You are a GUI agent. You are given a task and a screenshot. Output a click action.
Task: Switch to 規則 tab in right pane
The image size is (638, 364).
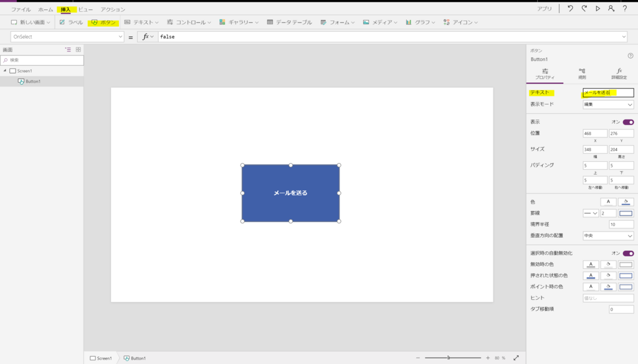point(583,74)
